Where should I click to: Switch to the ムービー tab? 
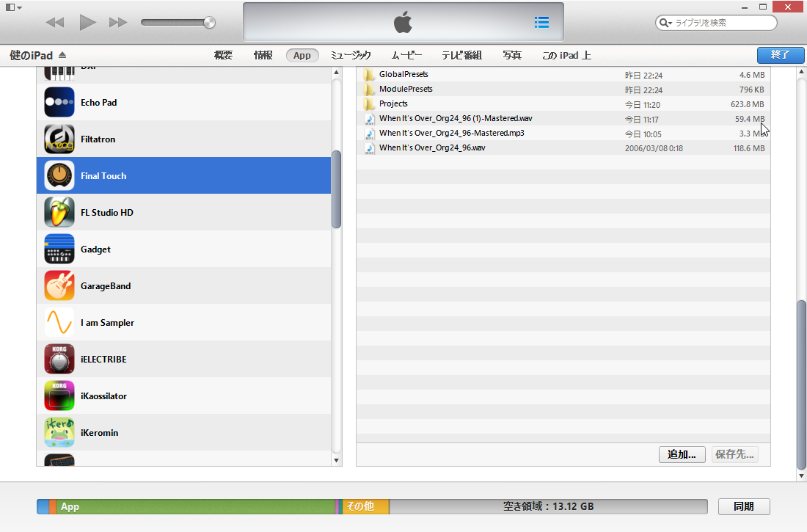click(x=406, y=55)
